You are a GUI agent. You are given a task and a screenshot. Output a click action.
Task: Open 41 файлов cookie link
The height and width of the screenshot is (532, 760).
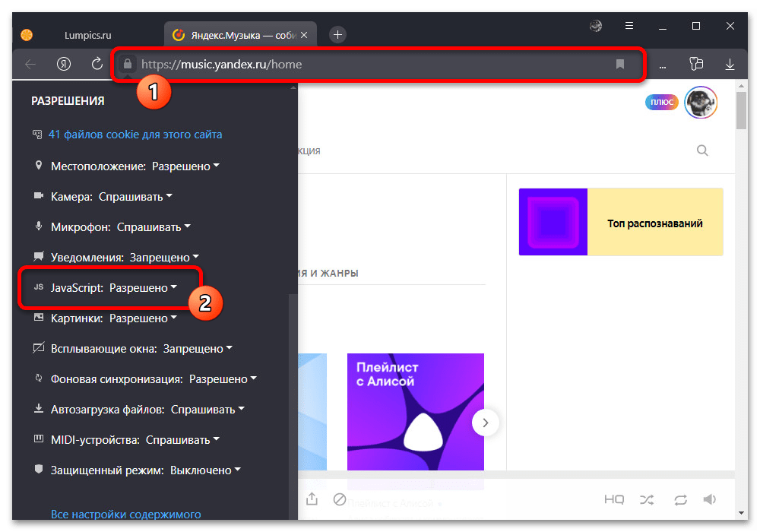tap(135, 135)
